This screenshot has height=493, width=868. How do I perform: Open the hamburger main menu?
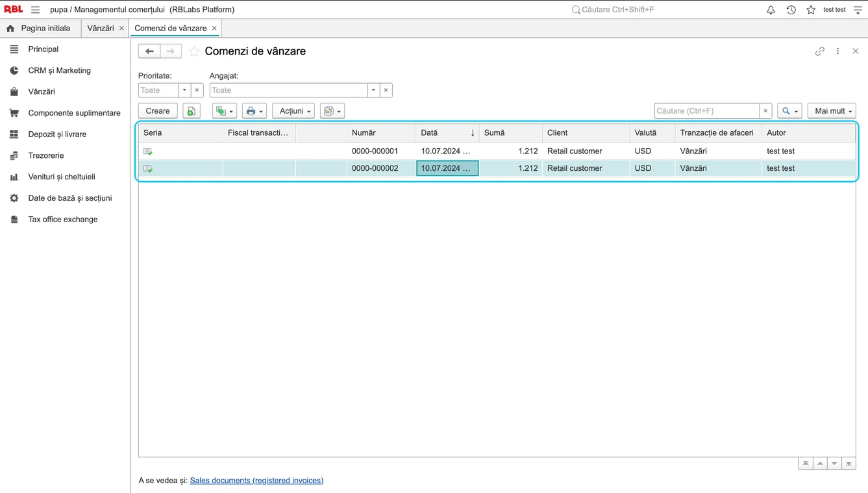[x=35, y=10]
